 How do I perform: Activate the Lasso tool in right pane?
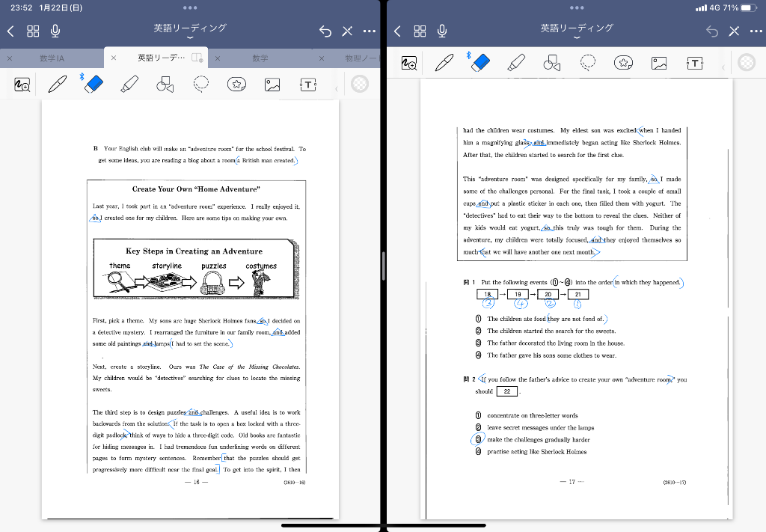tap(588, 63)
